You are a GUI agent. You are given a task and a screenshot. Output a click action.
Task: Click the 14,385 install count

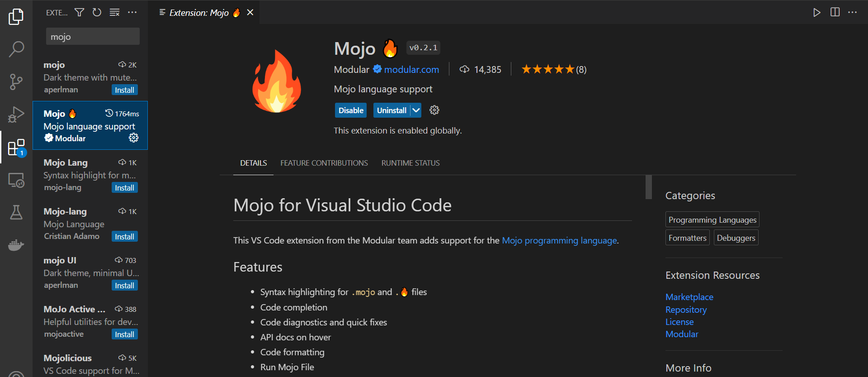[x=481, y=69]
